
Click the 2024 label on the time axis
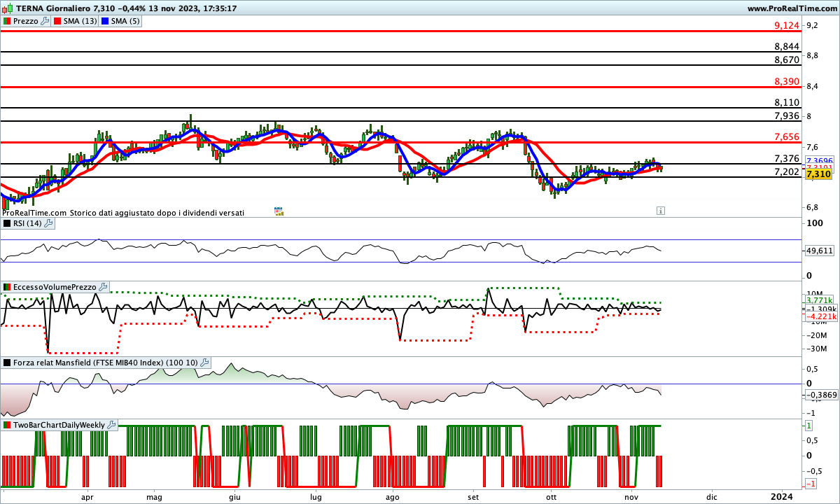tap(781, 496)
